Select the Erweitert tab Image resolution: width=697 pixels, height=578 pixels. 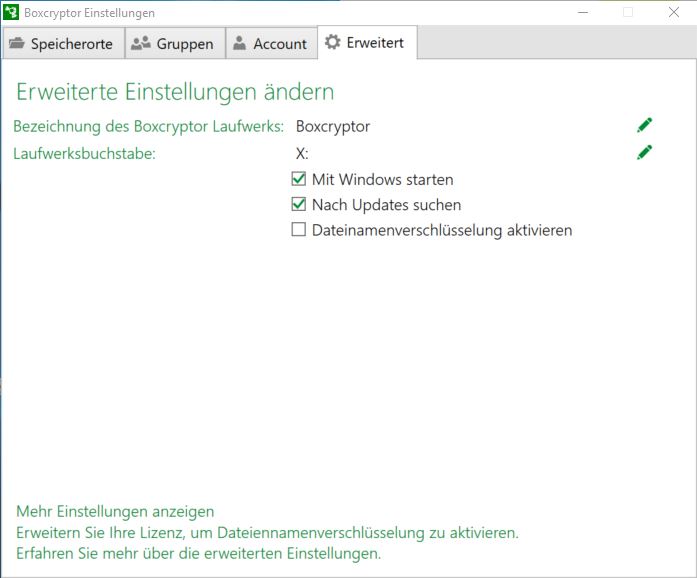pos(367,42)
